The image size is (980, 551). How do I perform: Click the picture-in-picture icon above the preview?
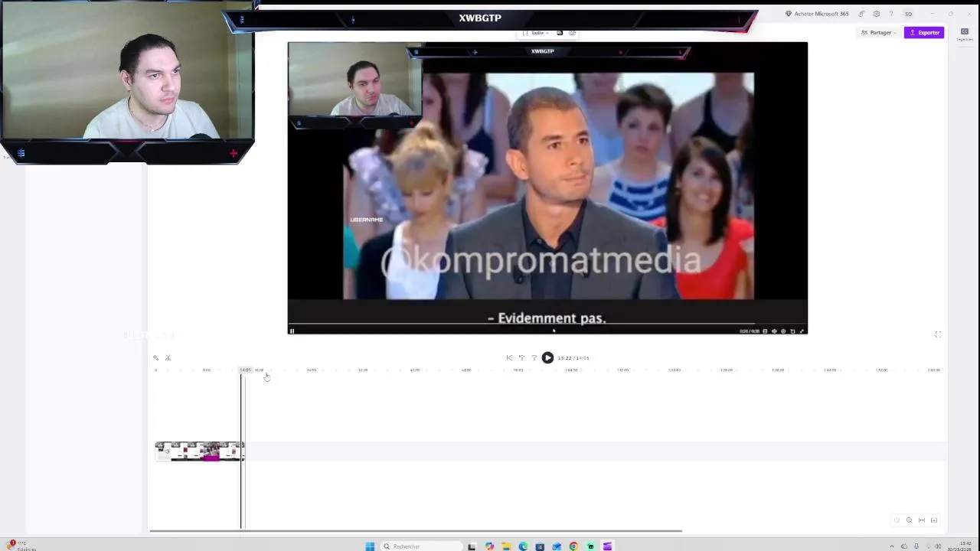tap(572, 33)
